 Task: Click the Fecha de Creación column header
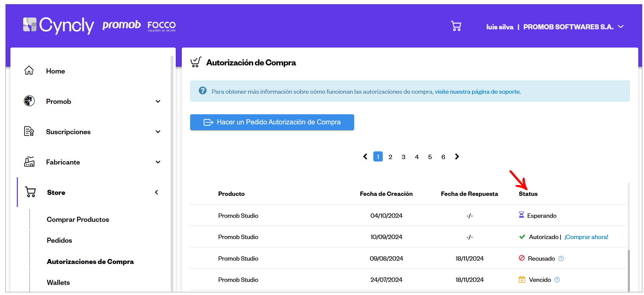point(386,194)
